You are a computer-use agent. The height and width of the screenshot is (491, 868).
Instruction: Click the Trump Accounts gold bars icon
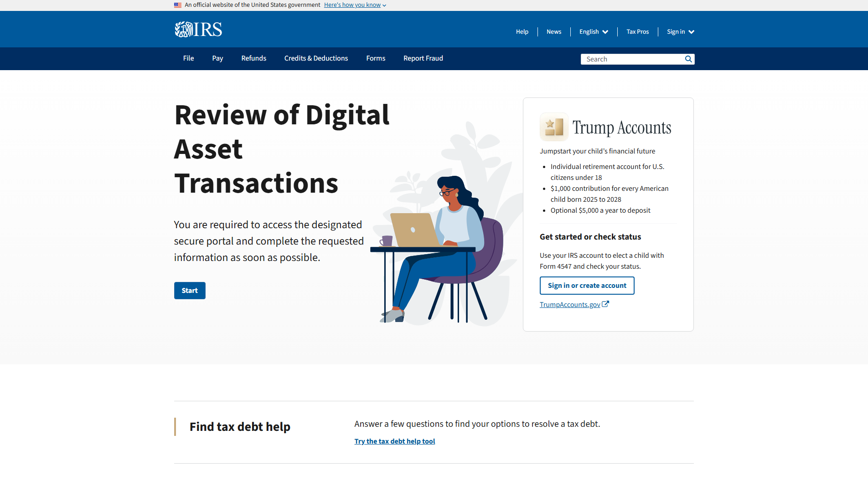pos(554,127)
